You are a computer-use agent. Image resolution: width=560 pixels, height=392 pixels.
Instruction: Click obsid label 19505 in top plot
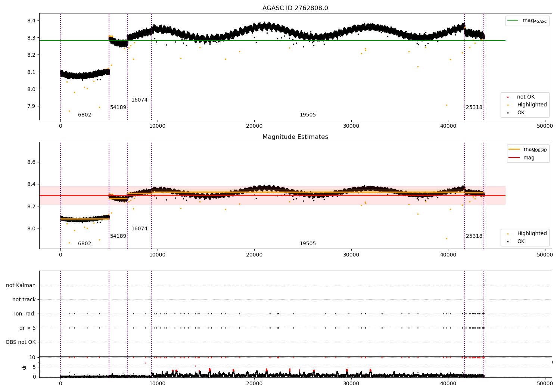(308, 115)
